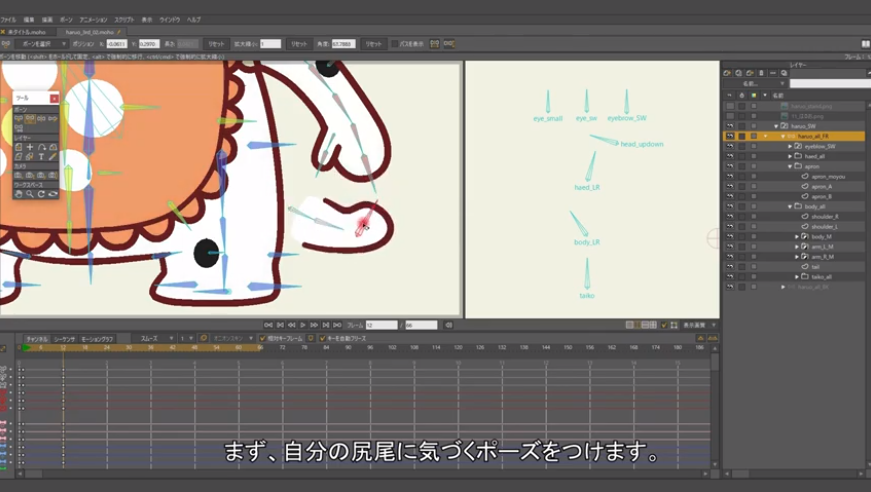Click the current frame number field

pyautogui.click(x=381, y=325)
